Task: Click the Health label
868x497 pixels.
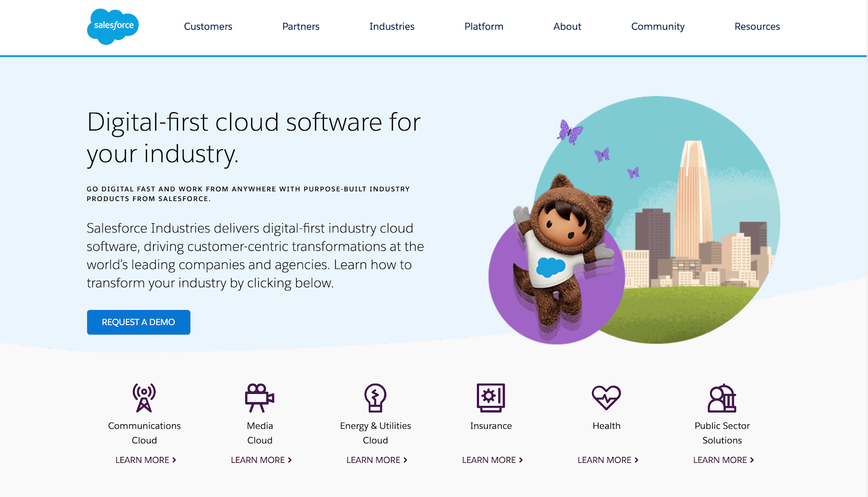Action: [x=607, y=426]
